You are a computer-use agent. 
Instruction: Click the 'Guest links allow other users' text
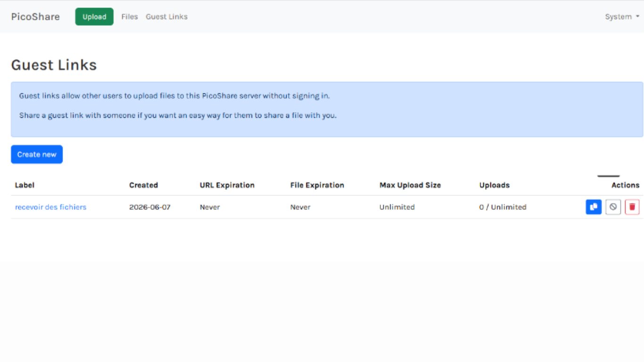click(174, 96)
